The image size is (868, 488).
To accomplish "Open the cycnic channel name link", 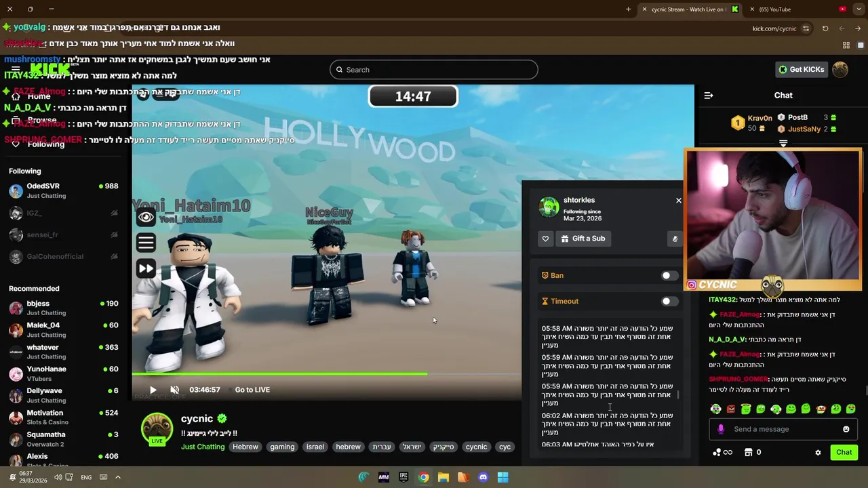I will click(x=197, y=419).
